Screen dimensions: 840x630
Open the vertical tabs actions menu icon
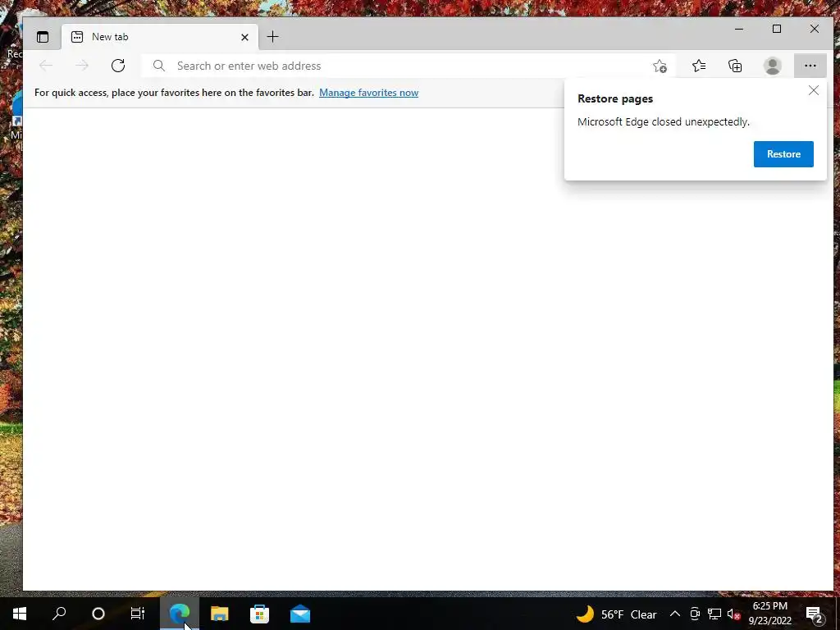coord(43,36)
